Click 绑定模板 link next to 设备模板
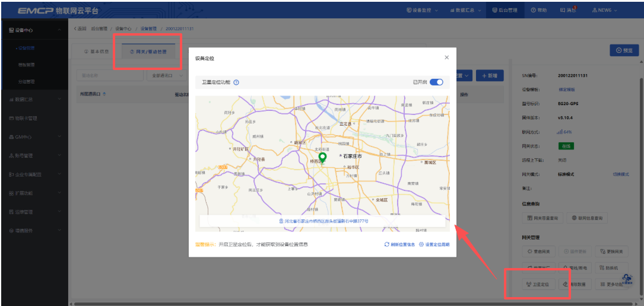 [567, 90]
